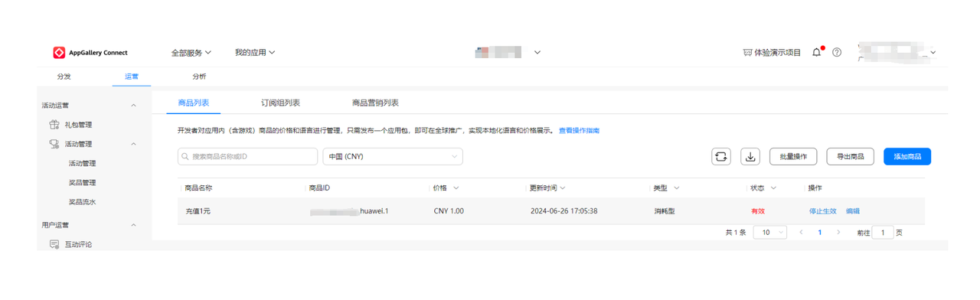This screenshot has height=300, width=980.
Task: Click the 互动评论 sidebar icon
Action: click(54, 244)
